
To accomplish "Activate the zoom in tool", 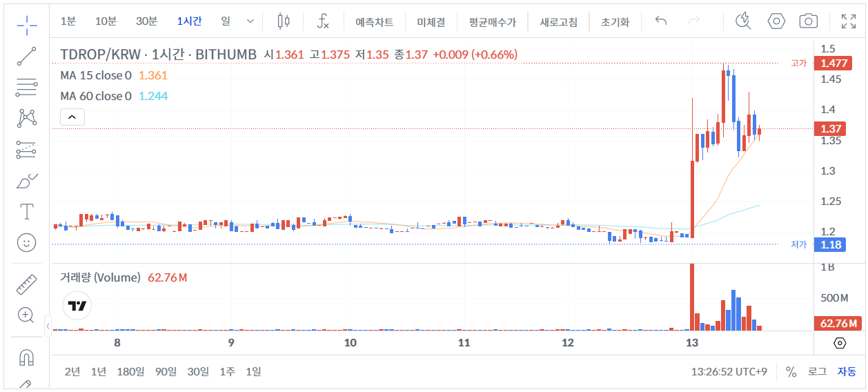I will click(27, 315).
